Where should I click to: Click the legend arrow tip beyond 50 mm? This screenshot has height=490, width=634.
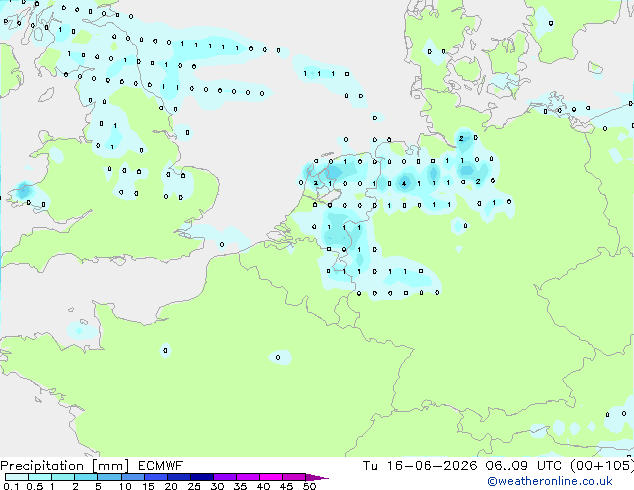coord(317,478)
